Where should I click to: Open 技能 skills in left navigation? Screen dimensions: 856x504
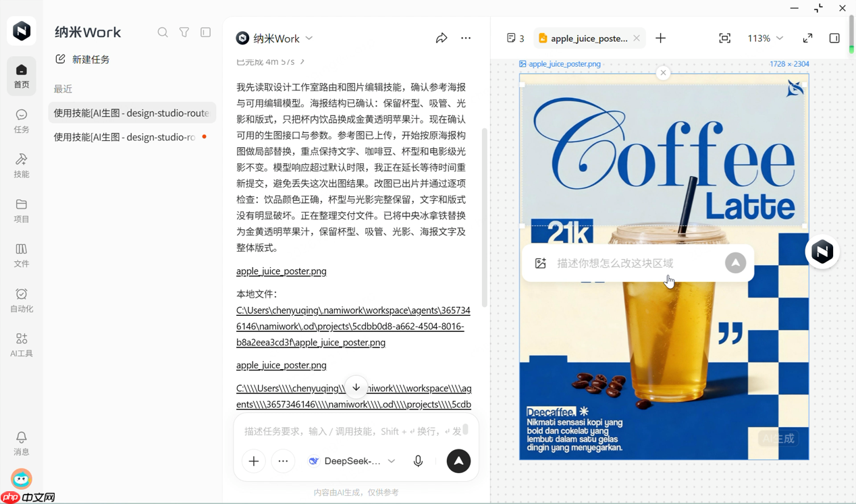22,165
